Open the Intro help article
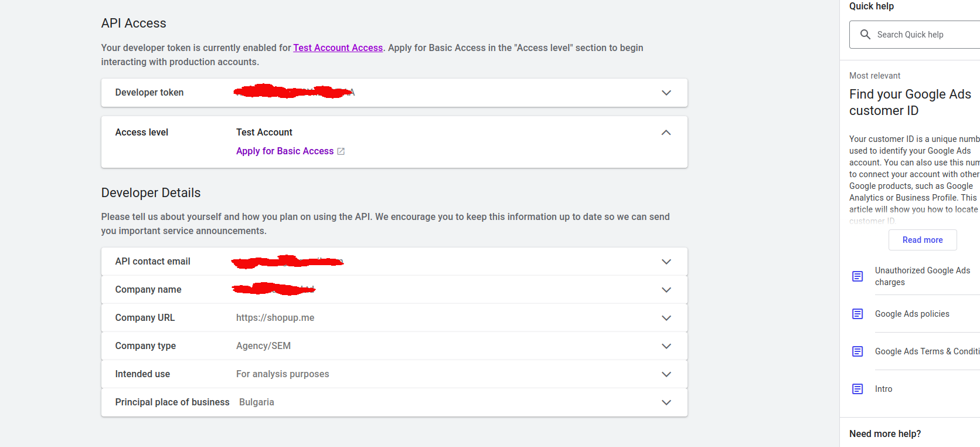Image resolution: width=980 pixels, height=447 pixels. click(883, 389)
